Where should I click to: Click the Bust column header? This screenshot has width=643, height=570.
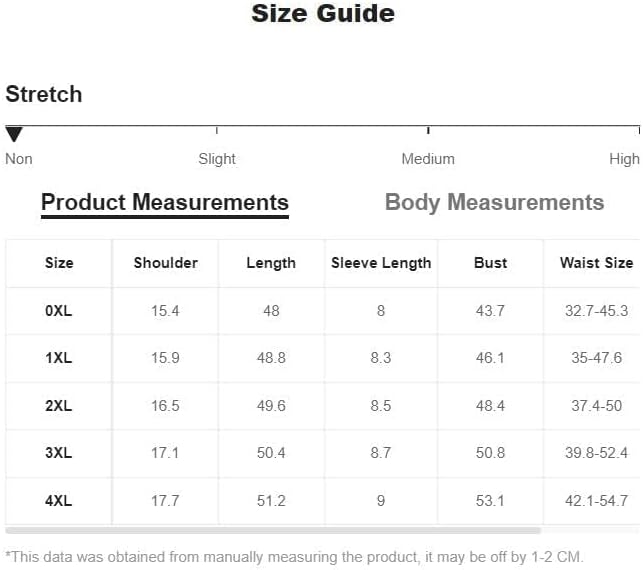tap(490, 263)
